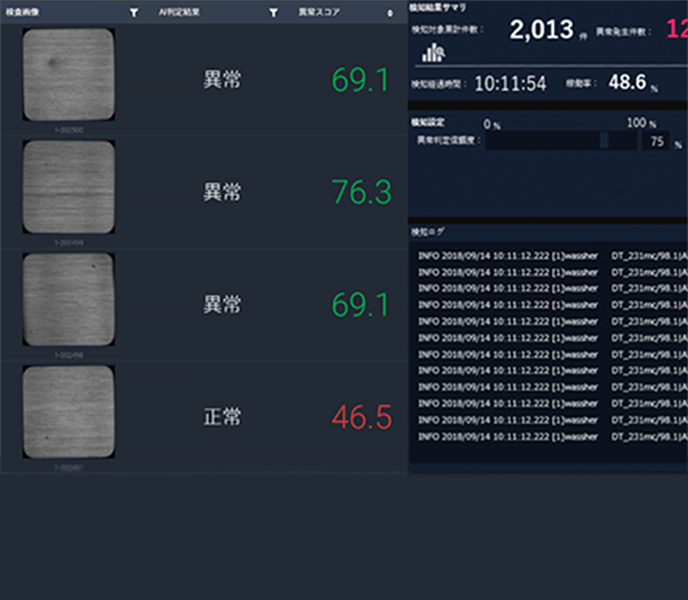Image resolution: width=688 pixels, height=600 pixels.
Task: Select inspection image thumbnail 1-002498
Action: (68, 299)
